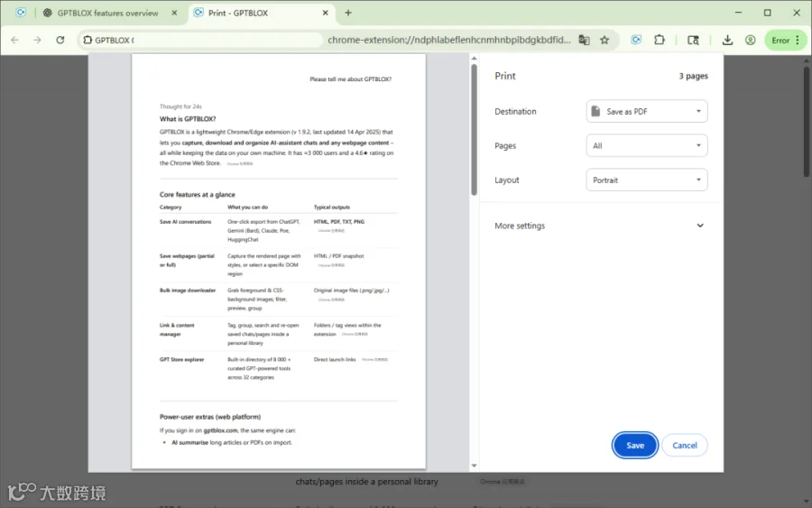This screenshot has height=508, width=812.
Task: Open the Downloads icon
Action: (727, 40)
